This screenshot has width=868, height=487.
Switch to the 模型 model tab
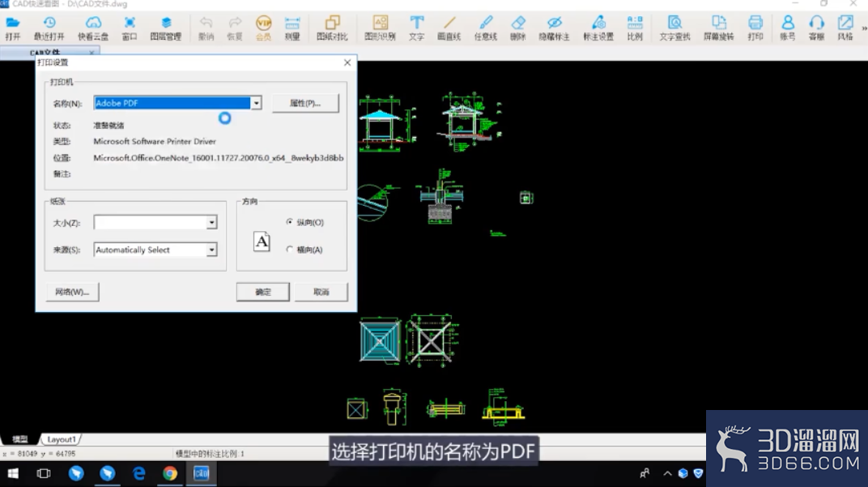point(20,439)
